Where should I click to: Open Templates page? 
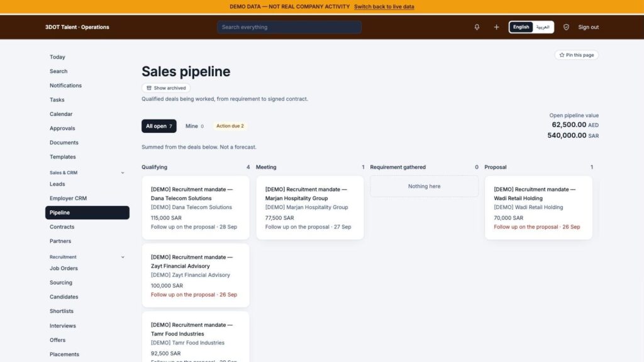[x=87, y=157]
